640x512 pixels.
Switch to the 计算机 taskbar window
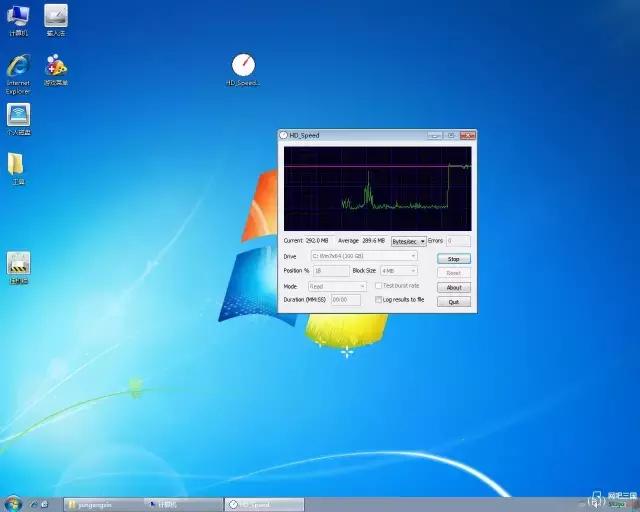coord(182,505)
